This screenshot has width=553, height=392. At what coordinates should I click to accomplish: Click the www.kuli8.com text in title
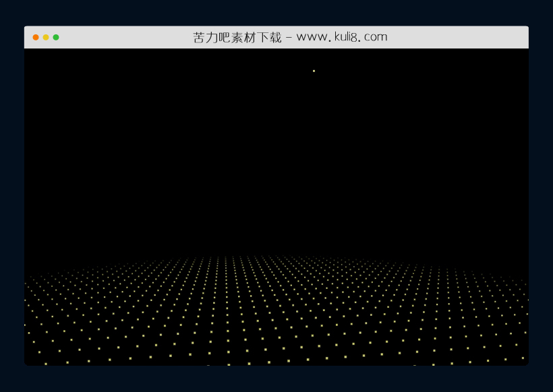342,37
